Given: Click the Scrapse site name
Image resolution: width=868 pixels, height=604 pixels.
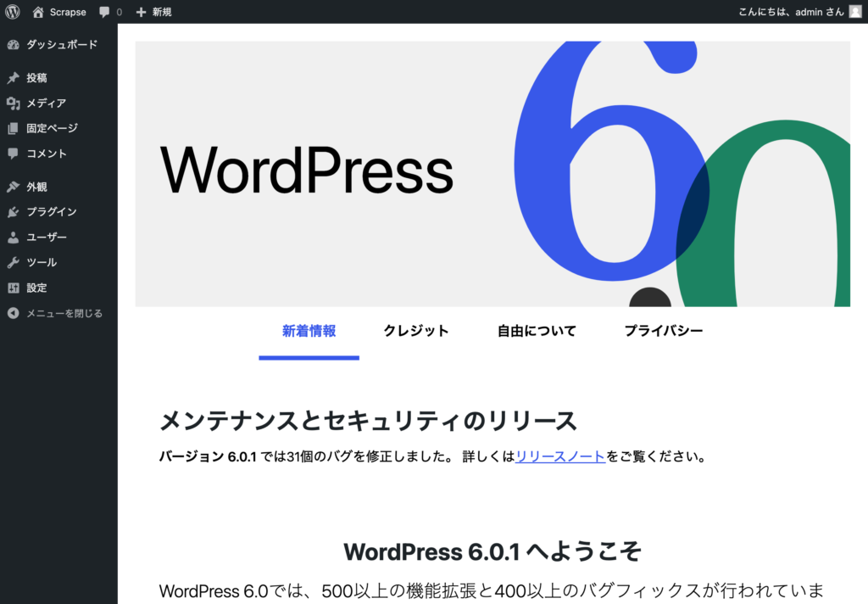Looking at the screenshot, I should click(68, 12).
